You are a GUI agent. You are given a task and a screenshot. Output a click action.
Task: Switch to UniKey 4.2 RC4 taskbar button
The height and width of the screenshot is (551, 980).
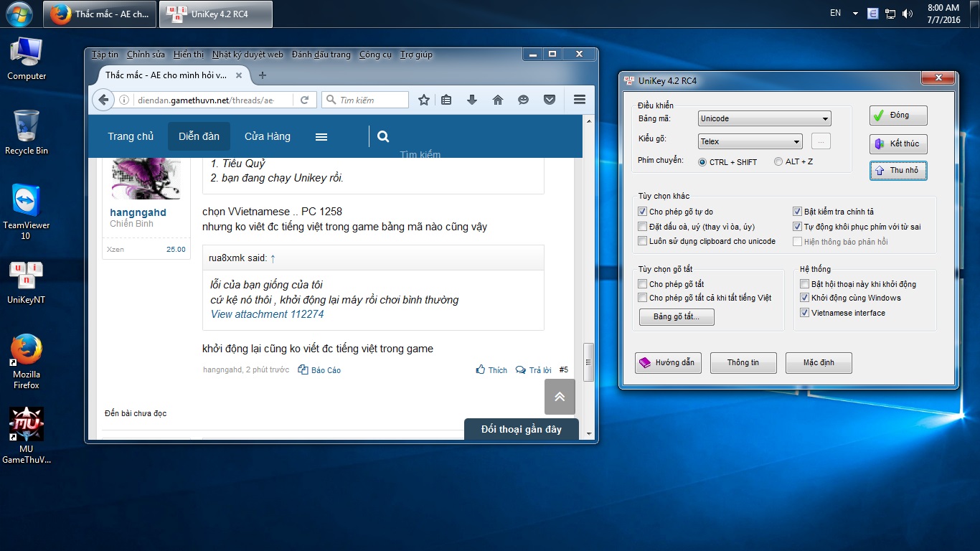click(216, 14)
